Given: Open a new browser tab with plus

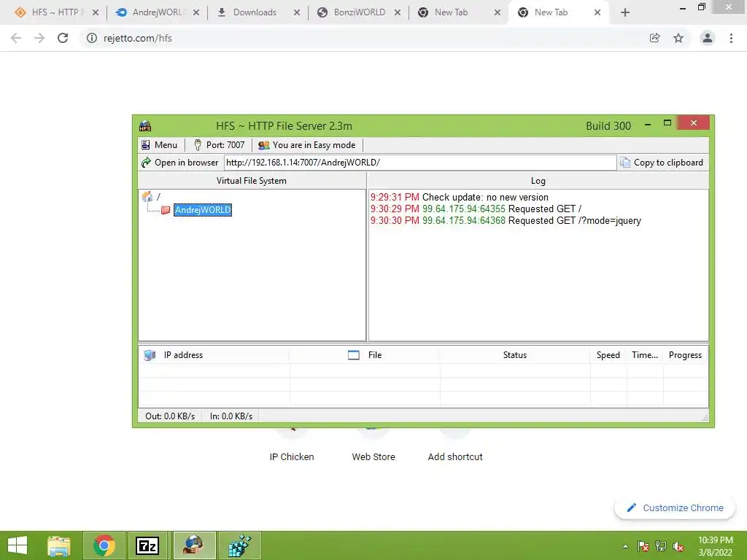Looking at the screenshot, I should tap(625, 12).
